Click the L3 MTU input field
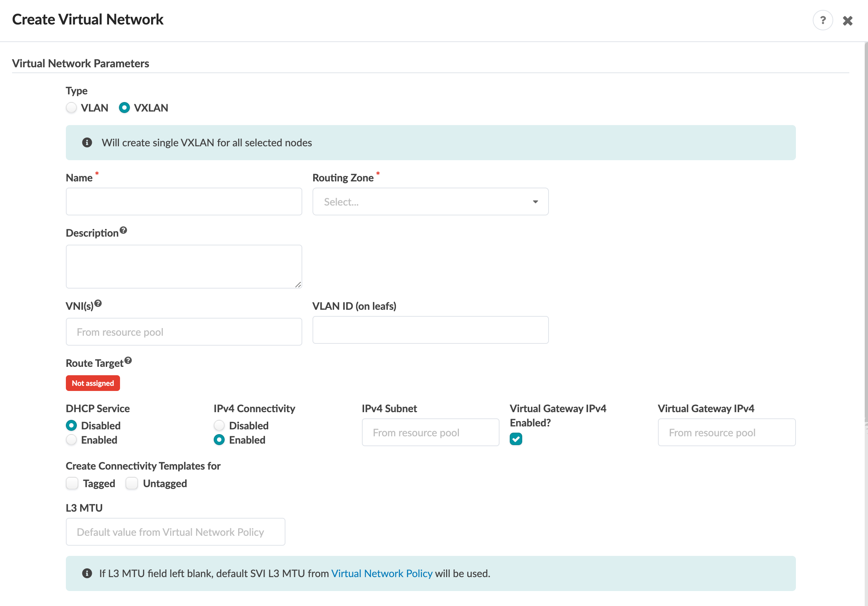This screenshot has height=606, width=868. tap(175, 531)
